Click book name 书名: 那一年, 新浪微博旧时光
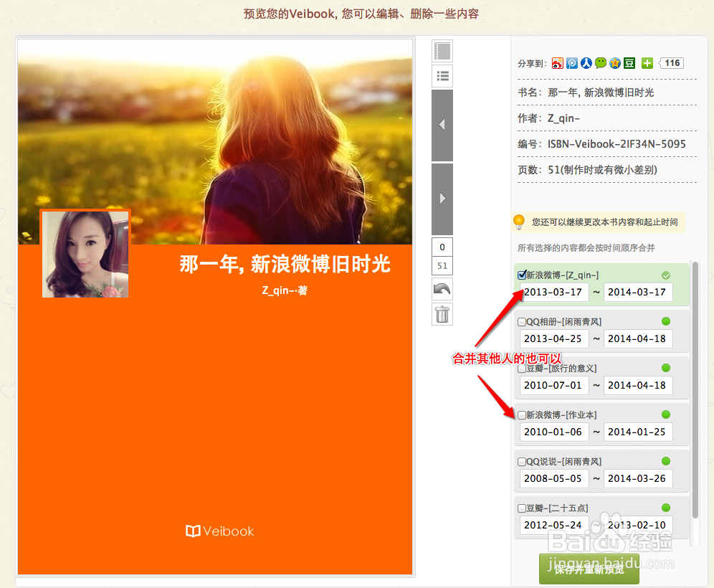 point(586,93)
